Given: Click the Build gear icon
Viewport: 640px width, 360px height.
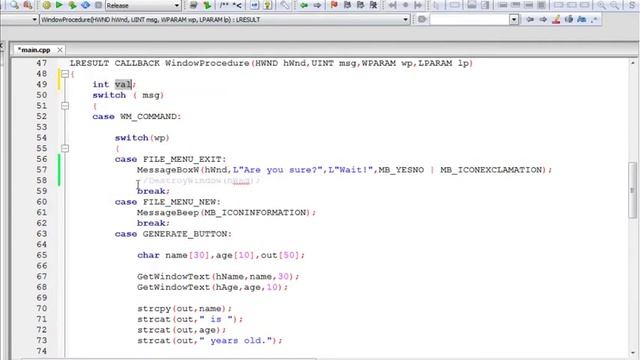Looking at the screenshot, I should 47,5.
